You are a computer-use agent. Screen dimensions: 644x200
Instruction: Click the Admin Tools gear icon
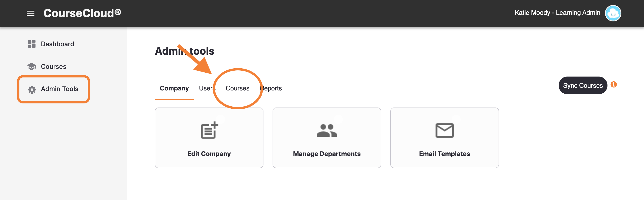[32, 89]
